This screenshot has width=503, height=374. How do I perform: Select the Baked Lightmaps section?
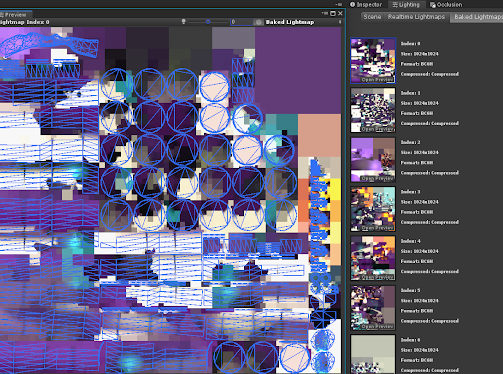pyautogui.click(x=478, y=17)
